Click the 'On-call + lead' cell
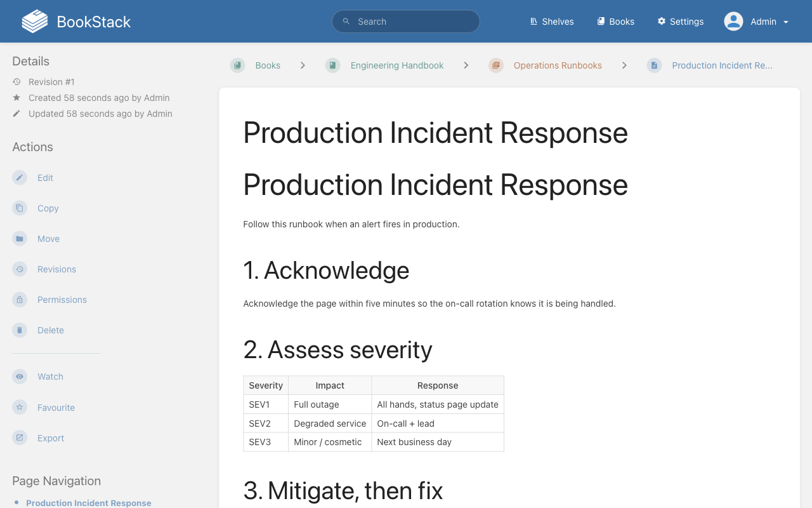The height and width of the screenshot is (508, 812). coord(438,424)
